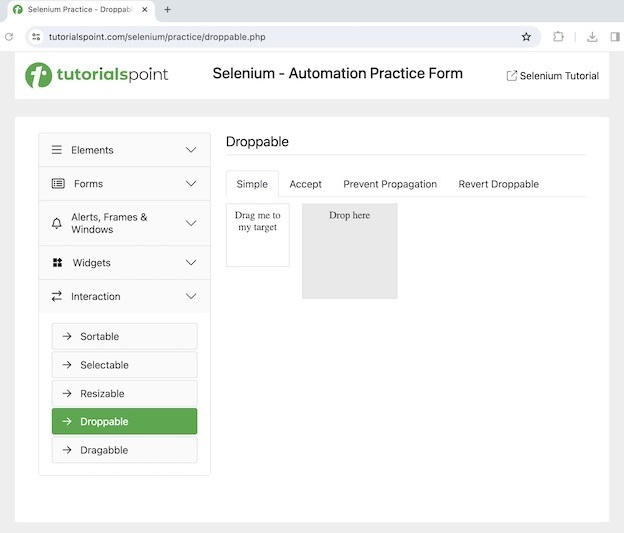The height and width of the screenshot is (533, 624).
Task: Click the tutorialspoint logo
Action: pos(97,75)
